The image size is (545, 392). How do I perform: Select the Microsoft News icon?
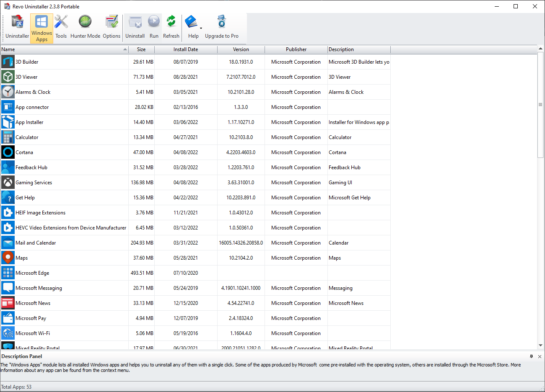(x=8, y=303)
